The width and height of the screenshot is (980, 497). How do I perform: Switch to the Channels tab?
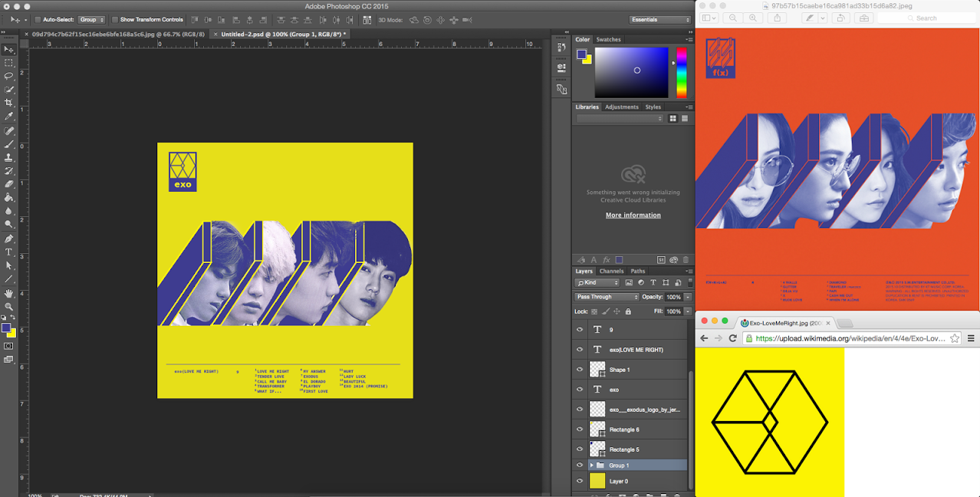tap(611, 271)
